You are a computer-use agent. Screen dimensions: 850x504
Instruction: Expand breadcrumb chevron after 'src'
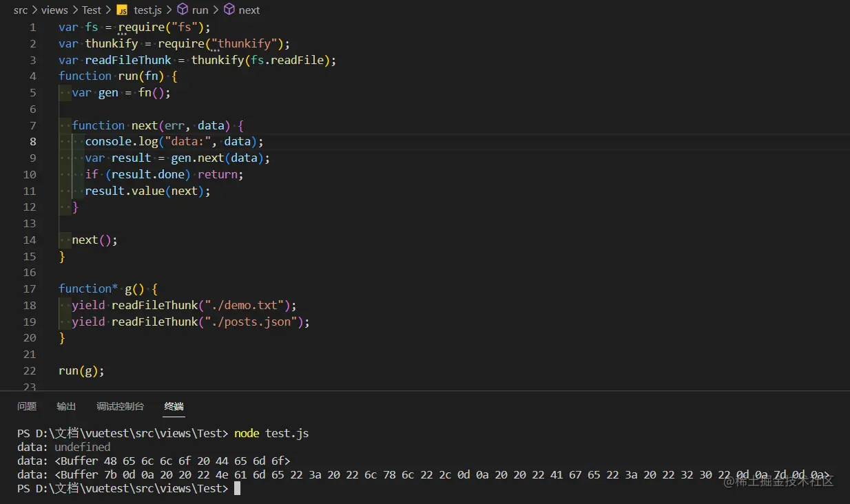[x=34, y=10]
